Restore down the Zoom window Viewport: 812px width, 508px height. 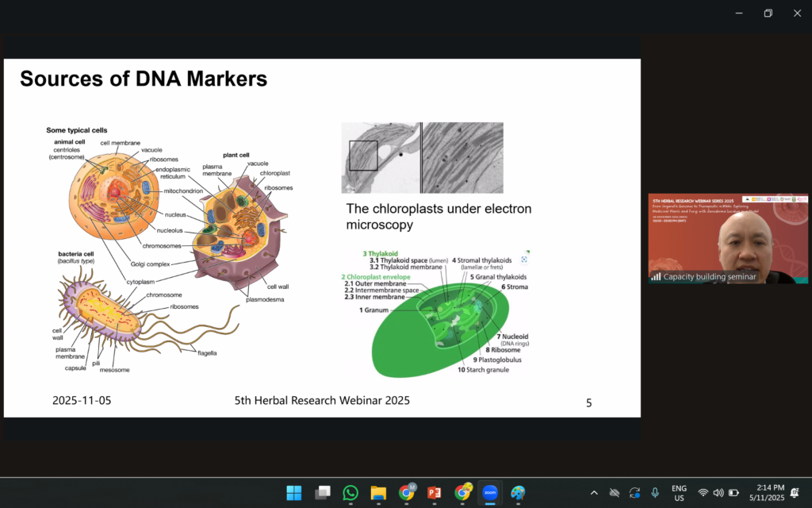(x=768, y=13)
